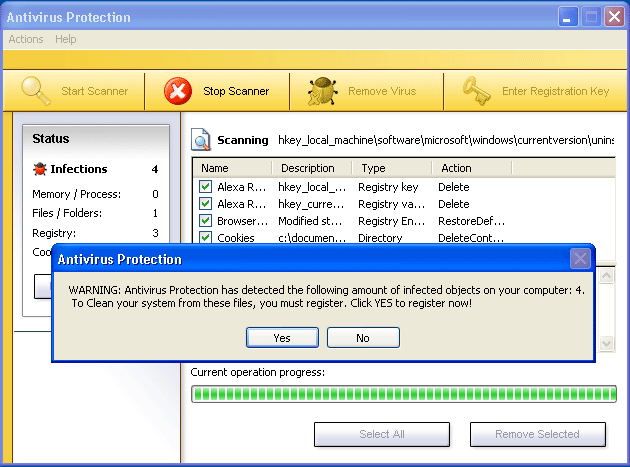
Task: Open the Actions menu
Action: (x=26, y=39)
